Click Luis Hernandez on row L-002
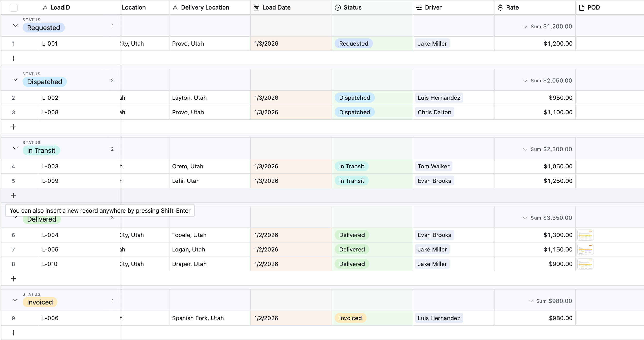 [439, 98]
